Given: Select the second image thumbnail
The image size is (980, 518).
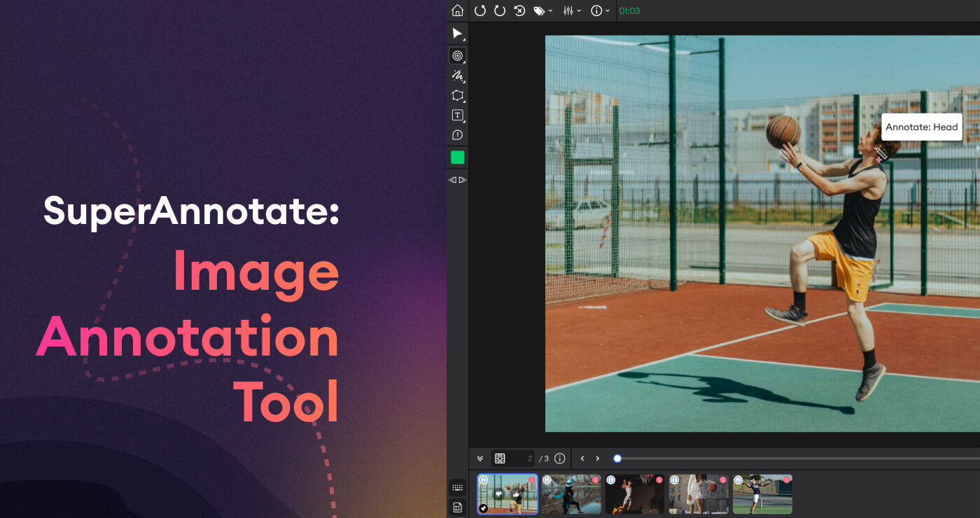Looking at the screenshot, I should (571, 494).
